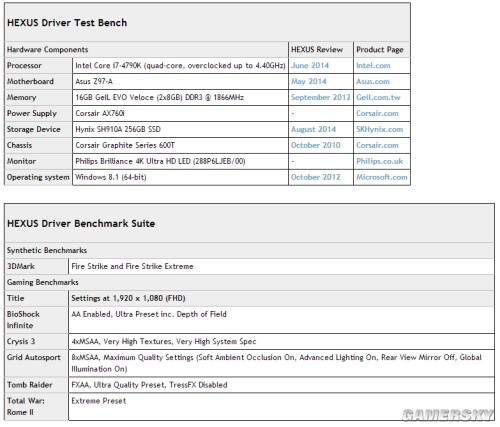Select the 16GB GeIL EVO Veloce cell
The width and height of the screenshot is (500, 427).
[x=180, y=97]
